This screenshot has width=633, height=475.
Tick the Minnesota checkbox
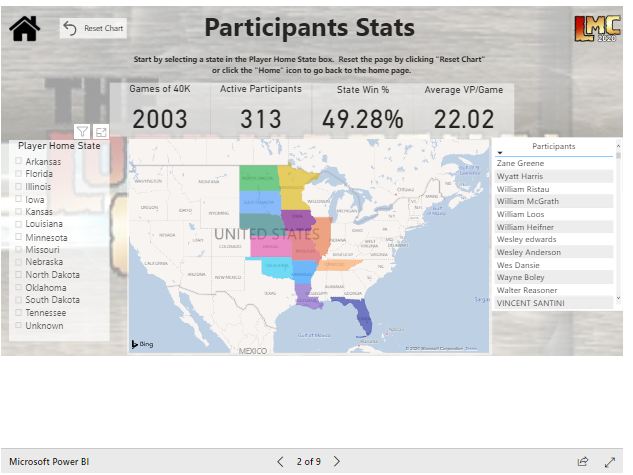(19, 237)
